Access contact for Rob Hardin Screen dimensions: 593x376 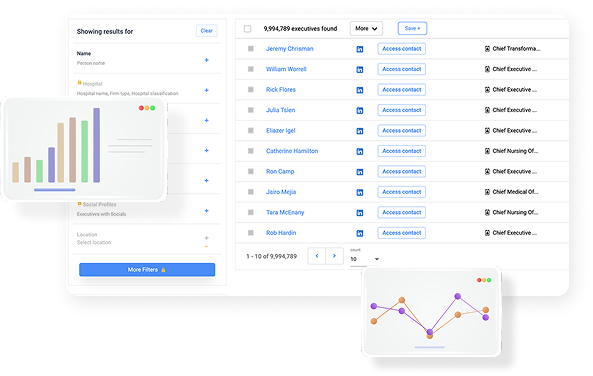pyautogui.click(x=401, y=233)
